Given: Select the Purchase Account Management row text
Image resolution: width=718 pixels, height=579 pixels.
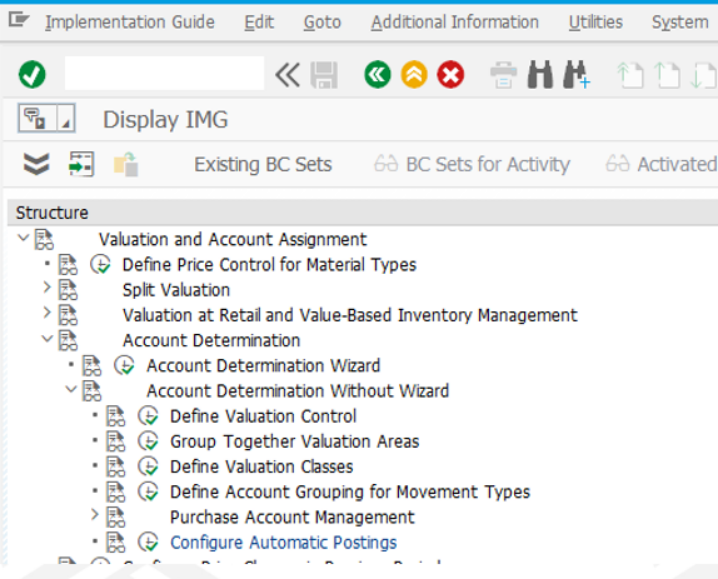Looking at the screenshot, I should tap(292, 517).
